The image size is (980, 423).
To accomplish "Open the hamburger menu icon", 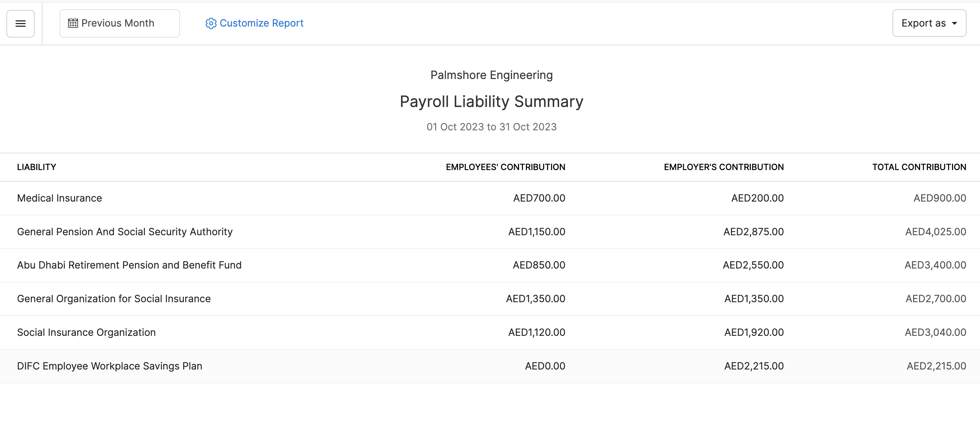I will click(x=21, y=24).
